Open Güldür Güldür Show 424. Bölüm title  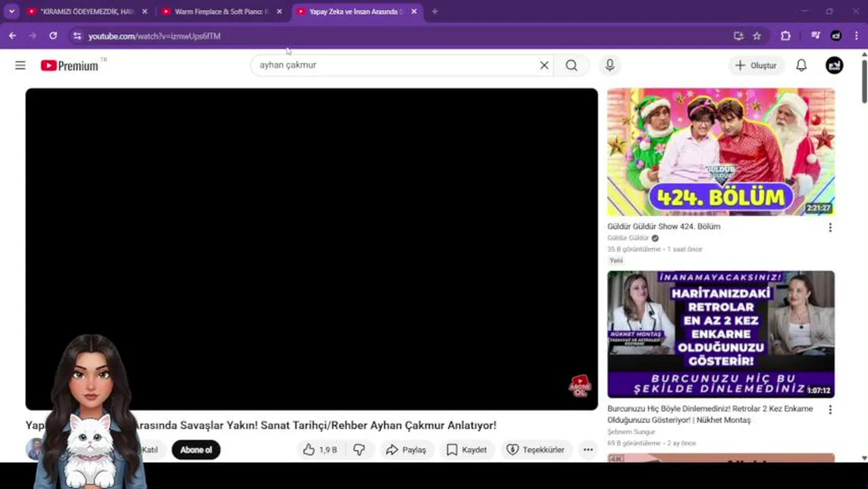click(664, 226)
